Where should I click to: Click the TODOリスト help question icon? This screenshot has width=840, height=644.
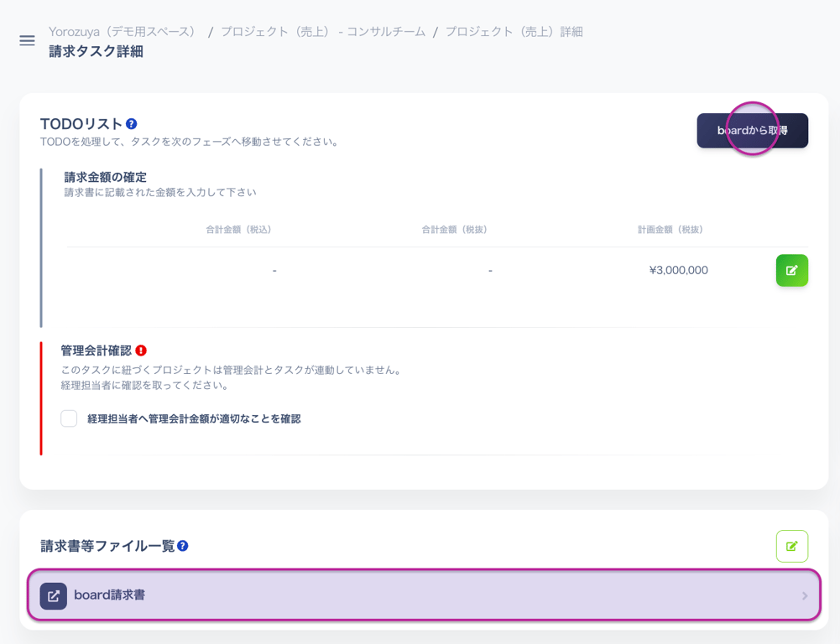131,124
